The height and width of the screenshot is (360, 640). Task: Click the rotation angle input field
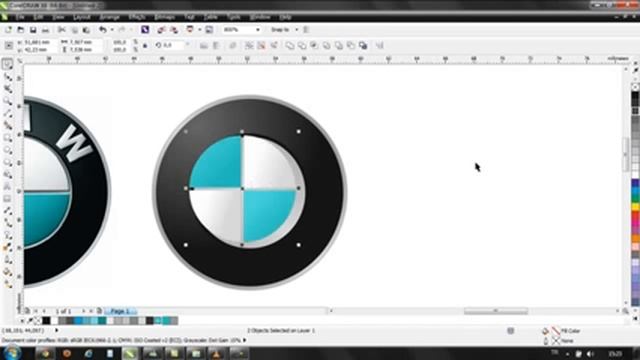tap(173, 45)
